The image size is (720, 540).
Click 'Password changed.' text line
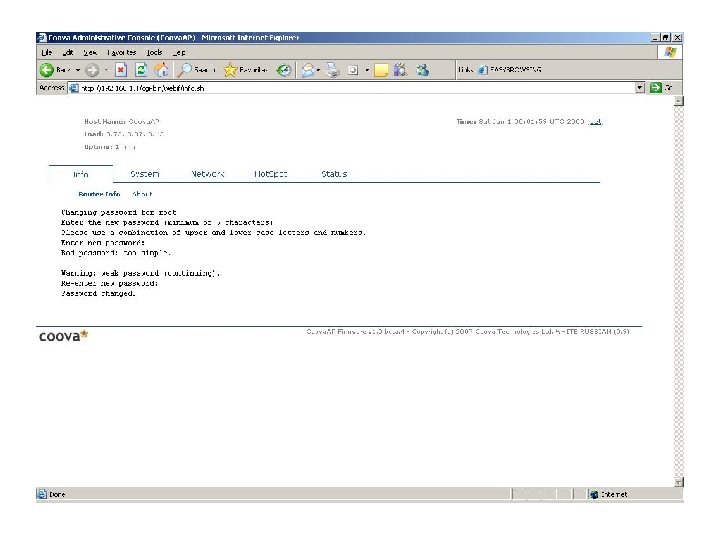point(98,293)
